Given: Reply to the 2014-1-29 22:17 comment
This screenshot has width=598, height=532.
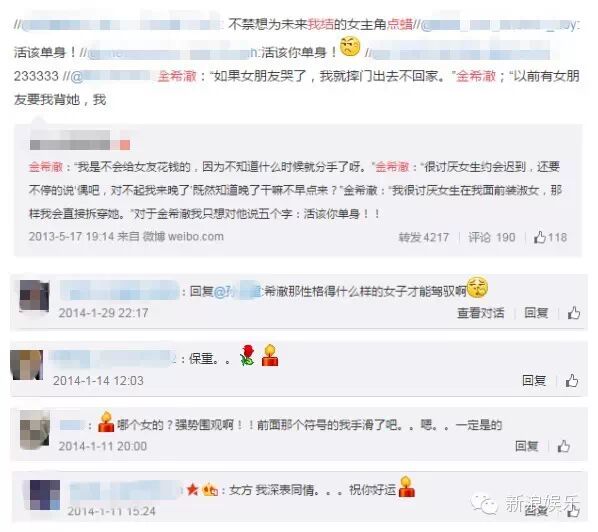Looking at the screenshot, I should click(x=536, y=313).
